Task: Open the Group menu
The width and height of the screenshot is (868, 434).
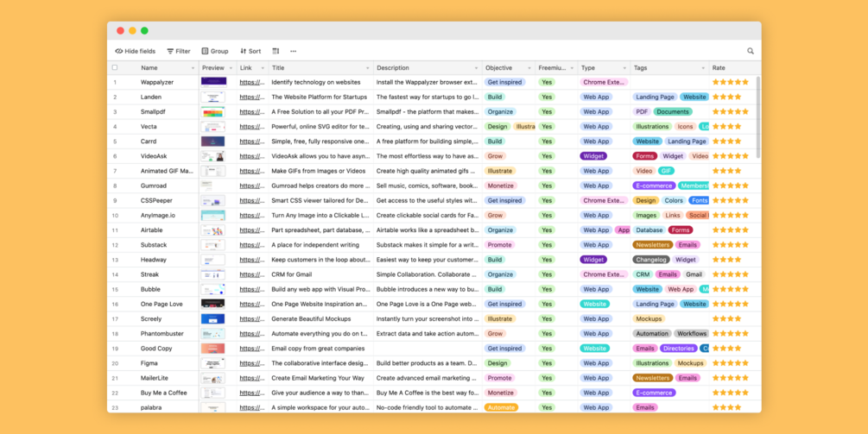Action: pos(215,51)
